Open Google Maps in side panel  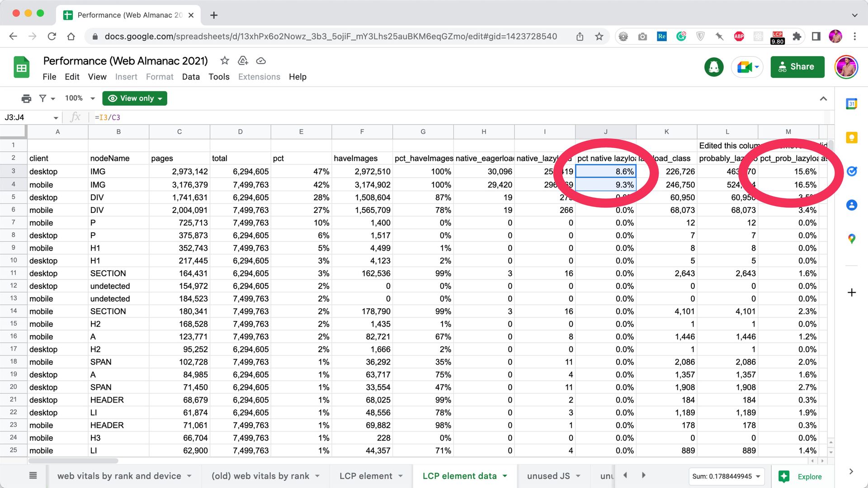point(852,239)
